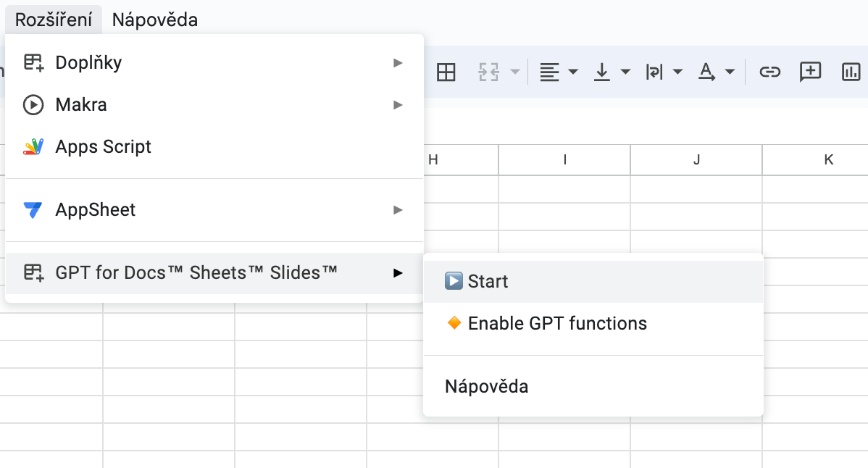
Task: Open Apps Script from the menu
Action: point(104,147)
